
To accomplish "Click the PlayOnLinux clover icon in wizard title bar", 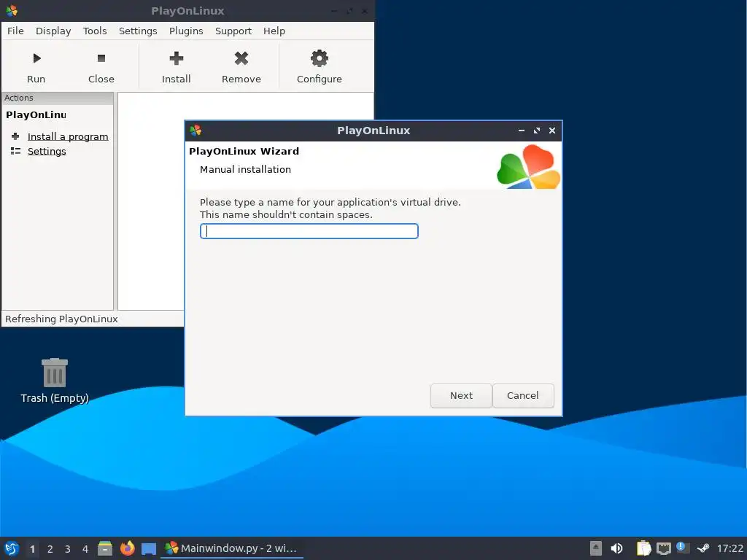I will click(196, 130).
